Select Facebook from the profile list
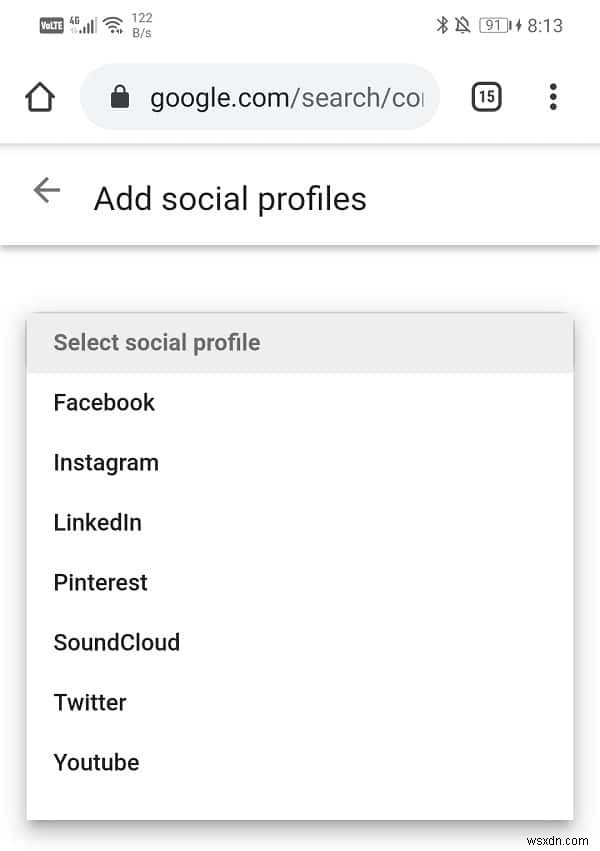 (104, 402)
